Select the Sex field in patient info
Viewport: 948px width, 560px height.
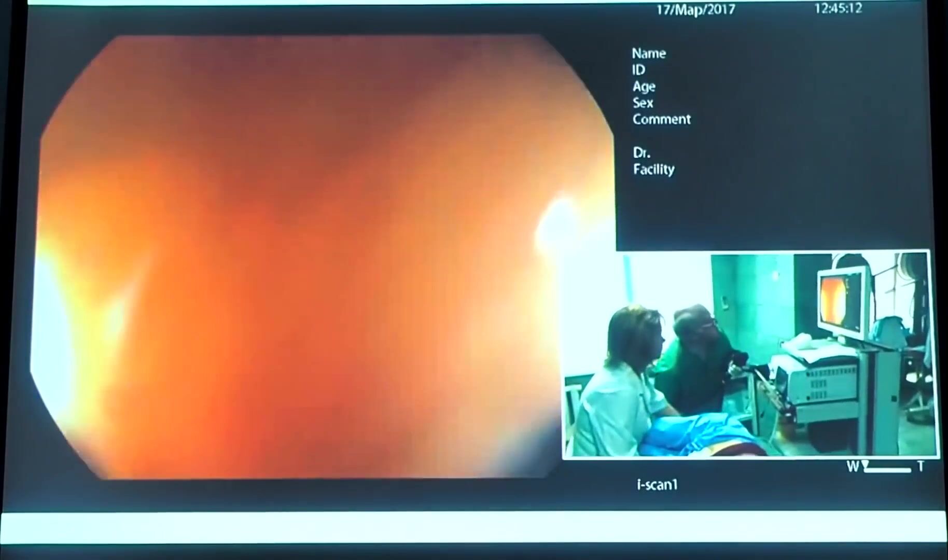(643, 103)
